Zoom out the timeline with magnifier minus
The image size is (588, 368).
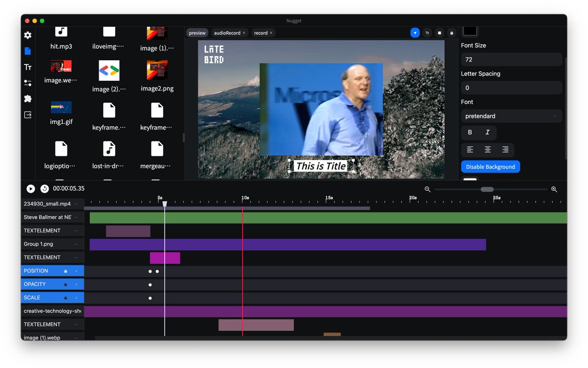click(x=427, y=189)
